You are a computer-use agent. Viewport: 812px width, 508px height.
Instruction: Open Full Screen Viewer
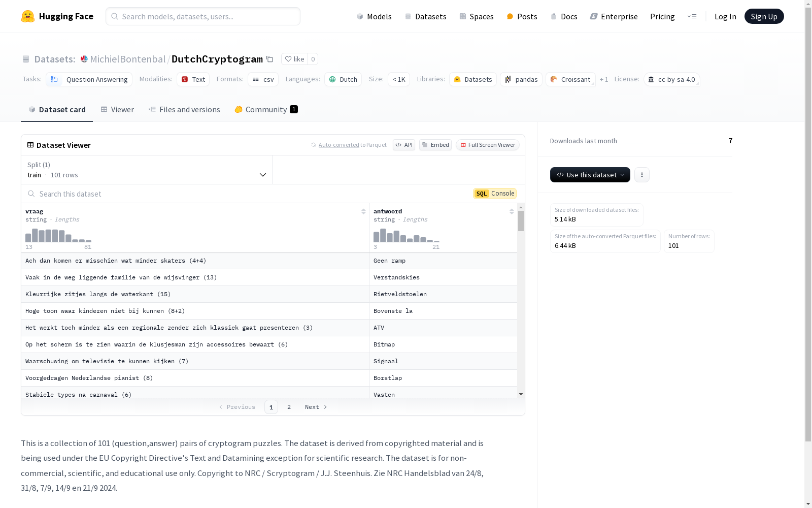tap(488, 145)
